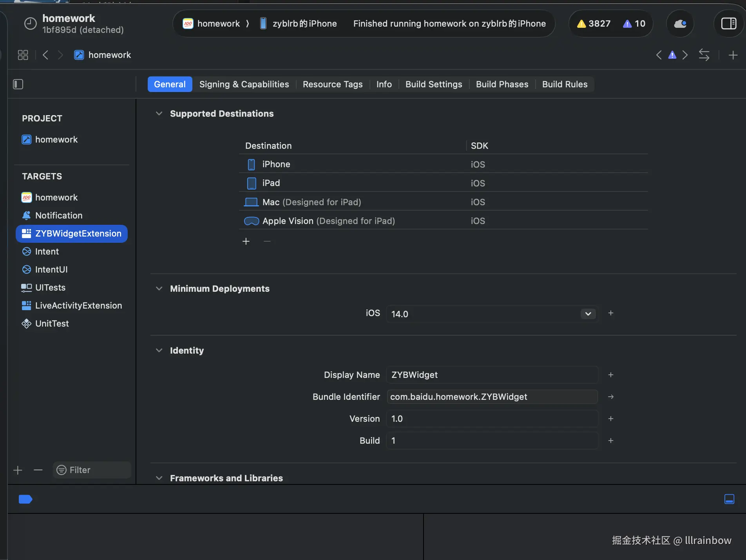This screenshot has height=560, width=746.
Task: Go back with the left chevron
Action: point(45,55)
